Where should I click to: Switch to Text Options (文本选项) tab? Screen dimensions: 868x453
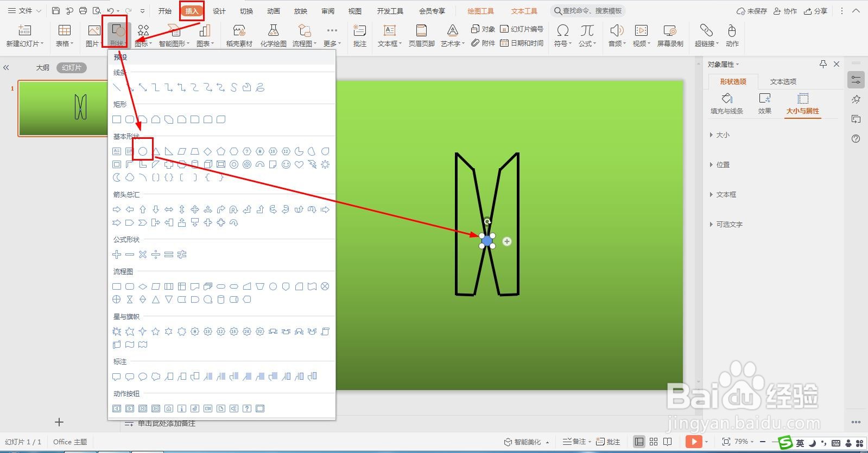[x=783, y=81]
